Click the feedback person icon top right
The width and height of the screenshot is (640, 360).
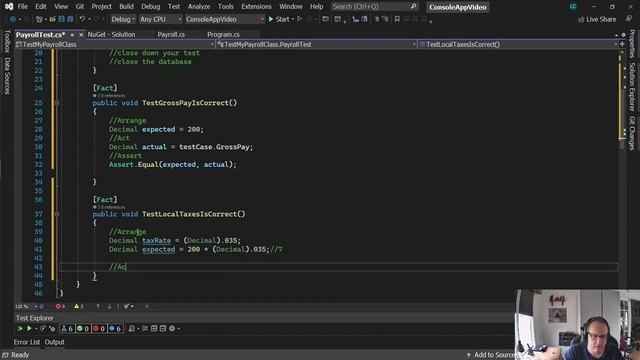click(629, 19)
